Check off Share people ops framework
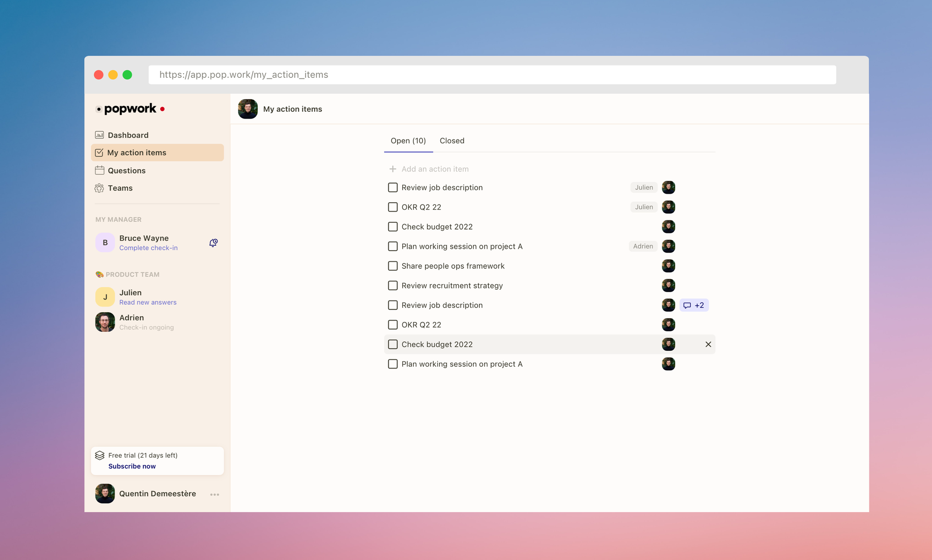Screen dimensions: 932x560 (393, 266)
